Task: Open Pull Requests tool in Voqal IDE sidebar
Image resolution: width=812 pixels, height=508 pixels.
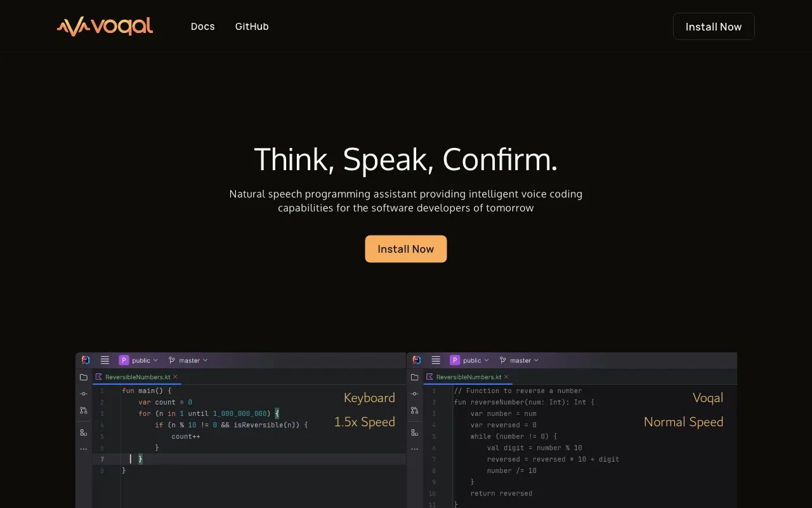Action: (415, 410)
